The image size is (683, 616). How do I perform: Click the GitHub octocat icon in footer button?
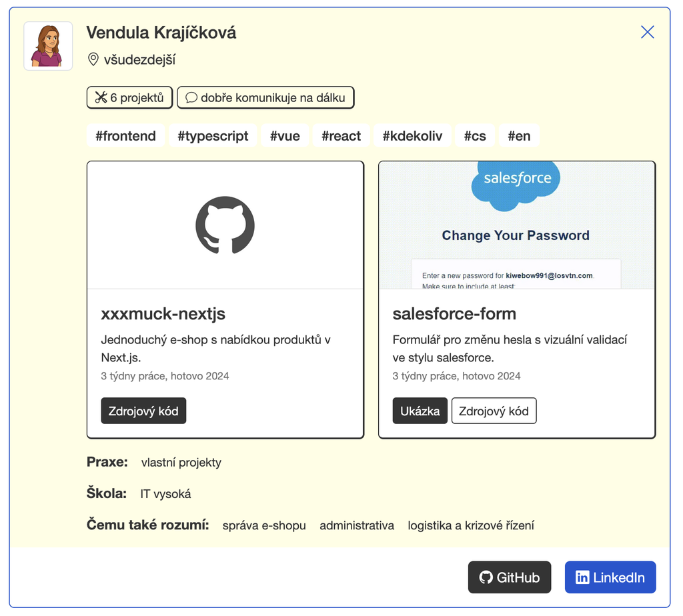tap(486, 577)
